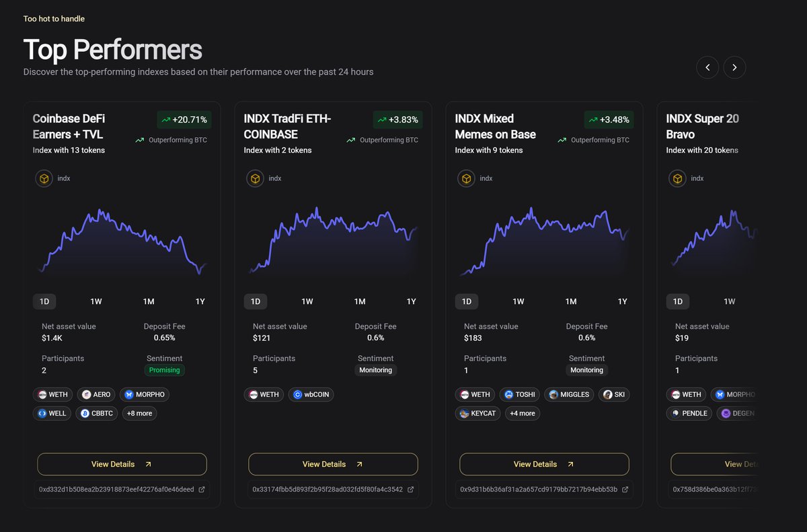Click indx cube icon on Coinbase DeFi card
807x532 pixels.
point(44,178)
